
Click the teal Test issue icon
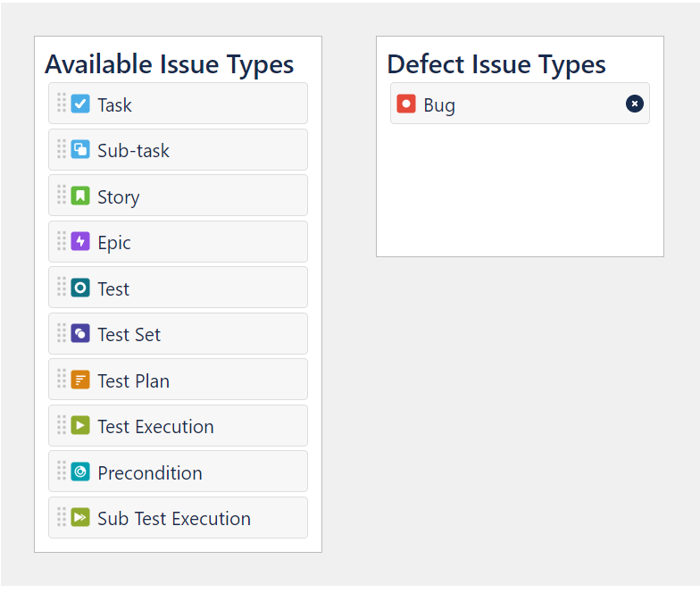80,288
